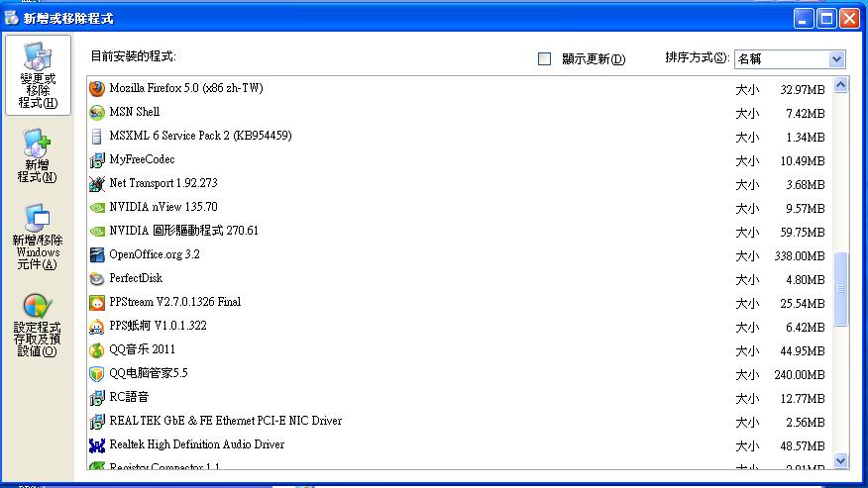Image resolution: width=868 pixels, height=488 pixels.
Task: Select REALTEK GbE & FE Ethernet PCI-E NIC Driver
Action: [x=460, y=422]
